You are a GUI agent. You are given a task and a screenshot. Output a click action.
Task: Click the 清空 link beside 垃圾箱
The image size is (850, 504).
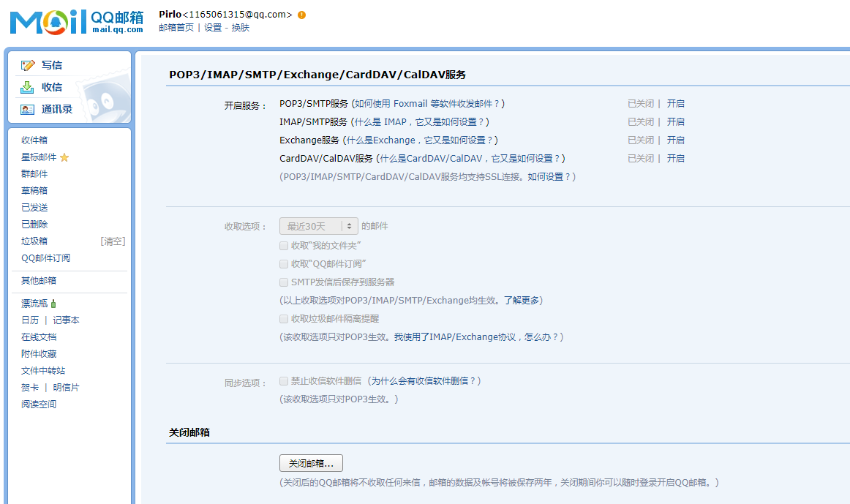point(113,241)
